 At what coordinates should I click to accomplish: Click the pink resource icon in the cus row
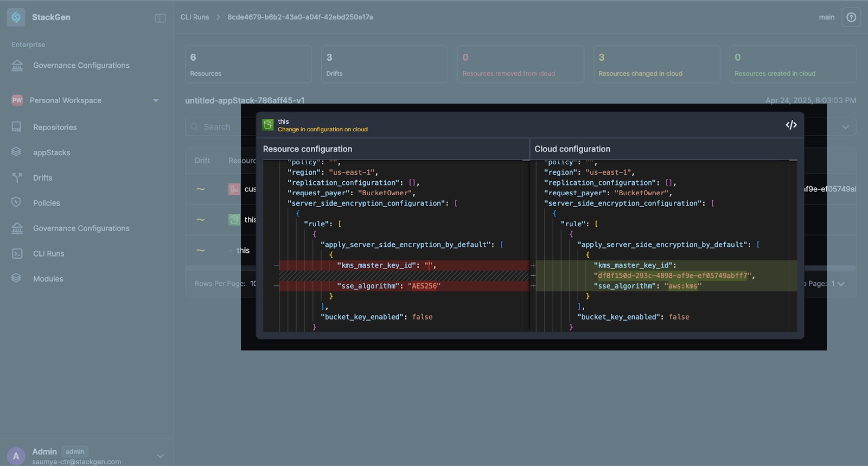[x=234, y=189]
